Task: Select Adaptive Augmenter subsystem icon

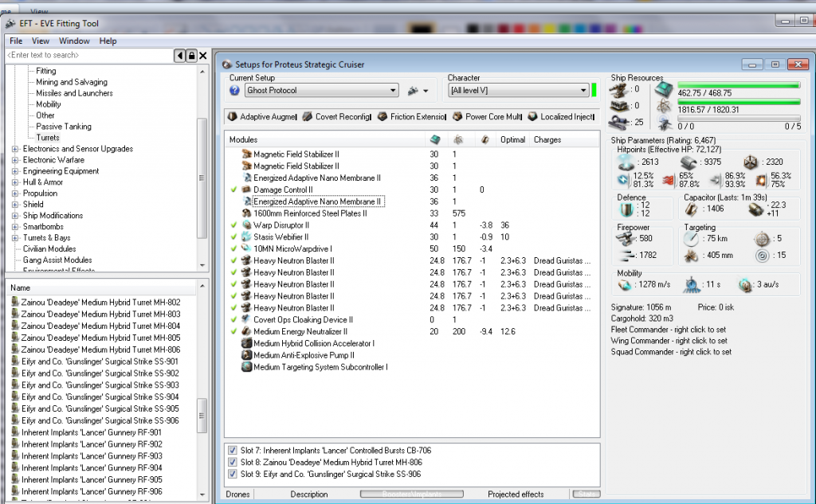Action: tap(233, 116)
